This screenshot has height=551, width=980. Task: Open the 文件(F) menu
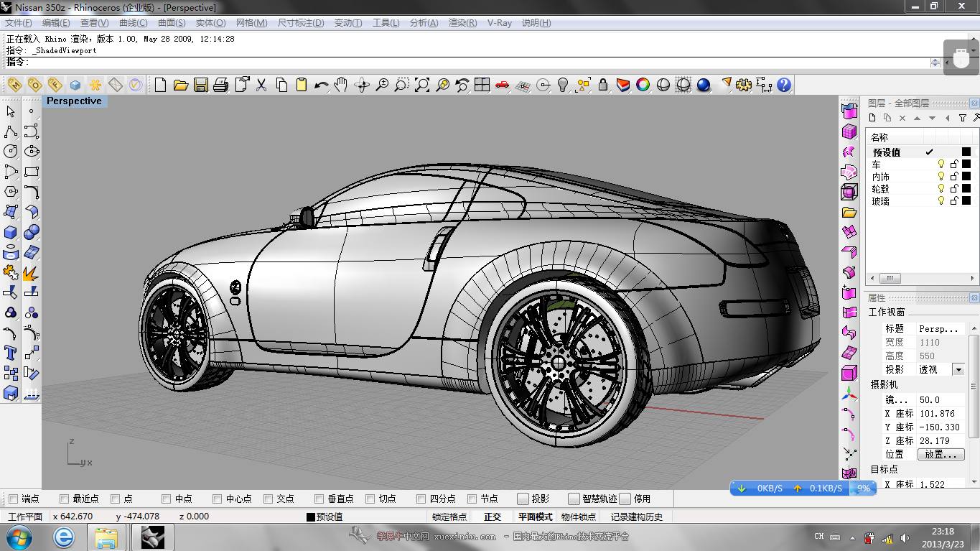coord(18,23)
